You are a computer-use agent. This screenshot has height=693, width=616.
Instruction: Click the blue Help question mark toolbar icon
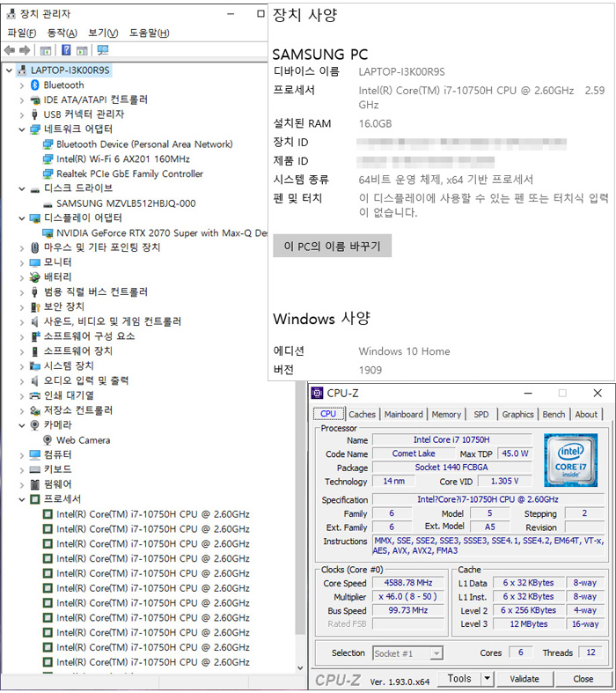(66, 50)
